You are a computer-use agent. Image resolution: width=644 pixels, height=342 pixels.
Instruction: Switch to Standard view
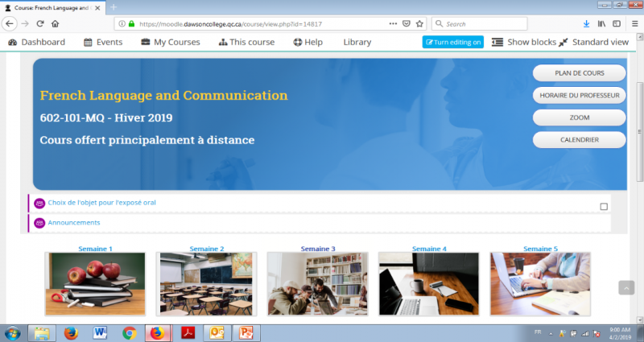click(x=593, y=42)
